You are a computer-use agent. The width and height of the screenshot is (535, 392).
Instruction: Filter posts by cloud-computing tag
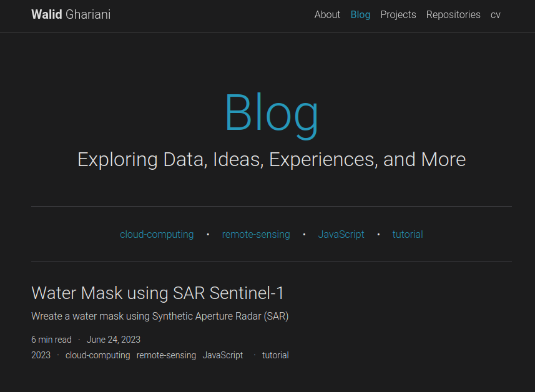pos(157,234)
